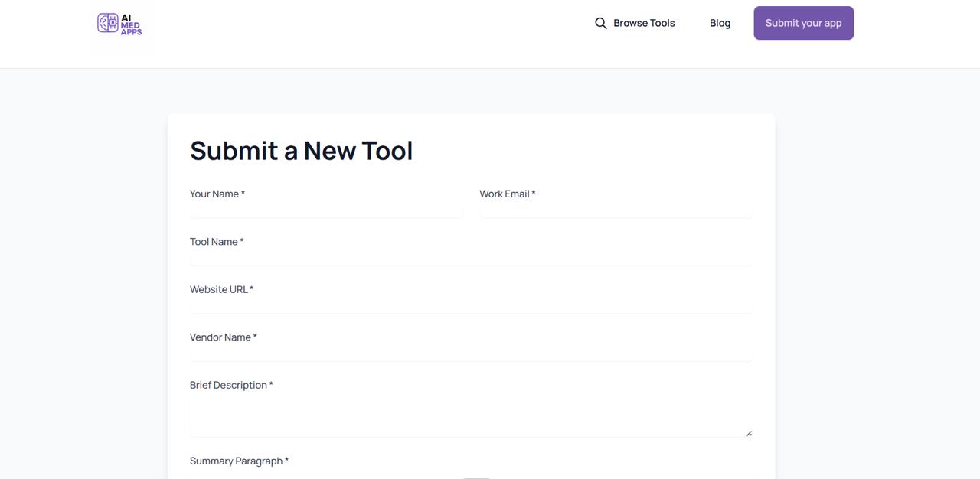Click the Summary Paragraph label
Image resolution: width=980 pixels, height=479 pixels.
click(x=238, y=461)
